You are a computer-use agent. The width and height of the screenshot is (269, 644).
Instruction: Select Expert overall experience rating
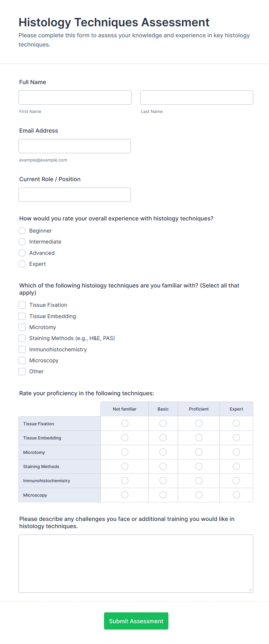[22, 264]
